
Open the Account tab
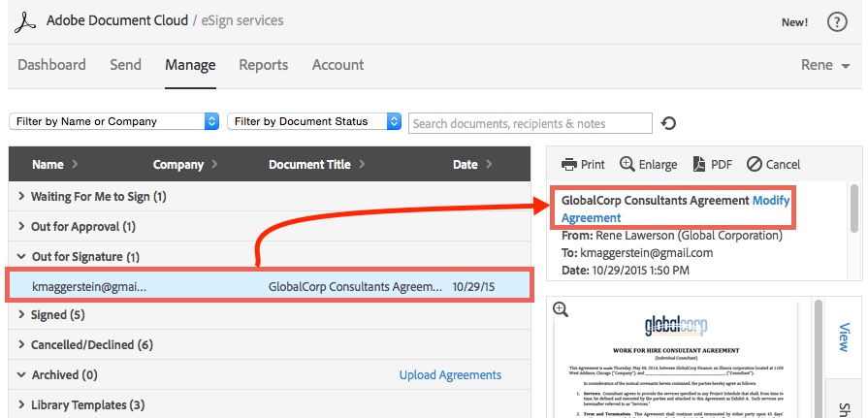click(x=338, y=65)
